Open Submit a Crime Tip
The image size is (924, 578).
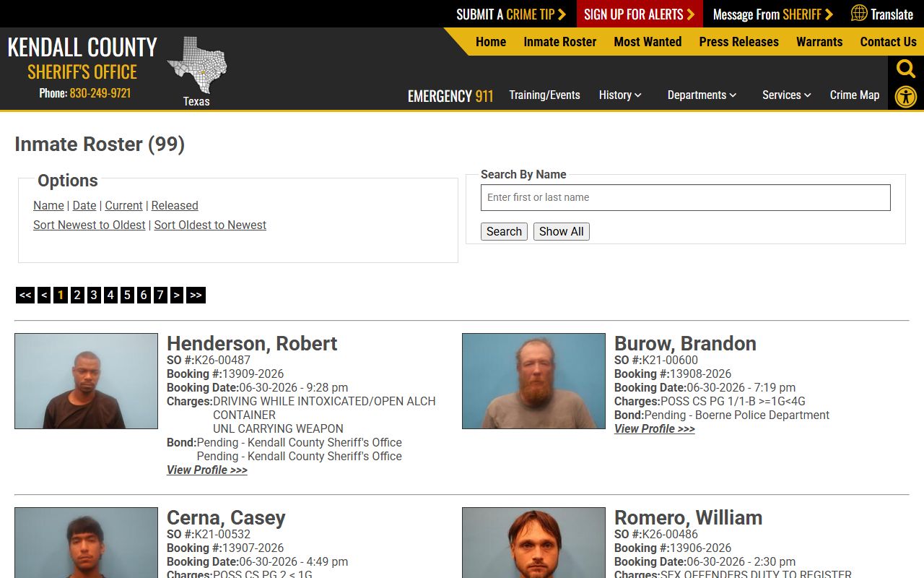(511, 14)
